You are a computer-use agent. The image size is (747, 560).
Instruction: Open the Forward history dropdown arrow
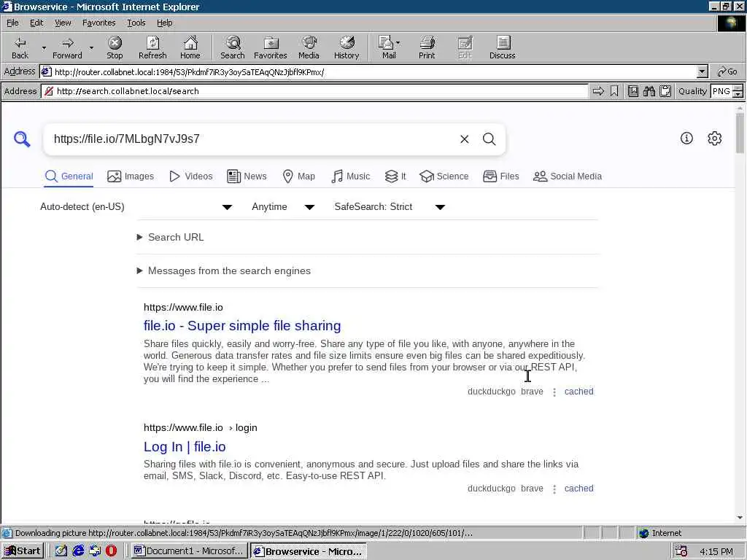click(x=91, y=47)
